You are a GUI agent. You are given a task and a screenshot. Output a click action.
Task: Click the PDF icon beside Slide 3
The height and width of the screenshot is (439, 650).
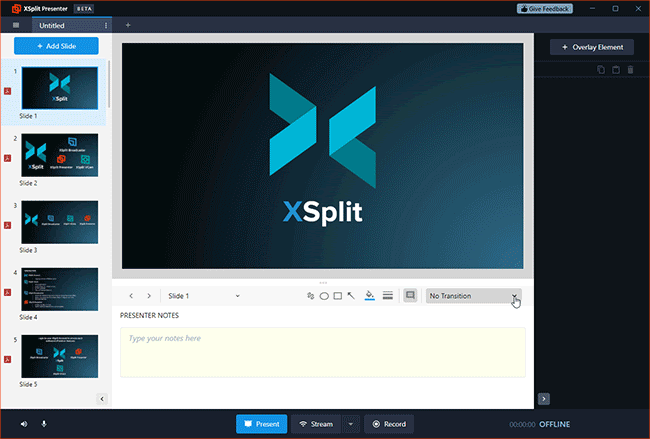point(7,226)
